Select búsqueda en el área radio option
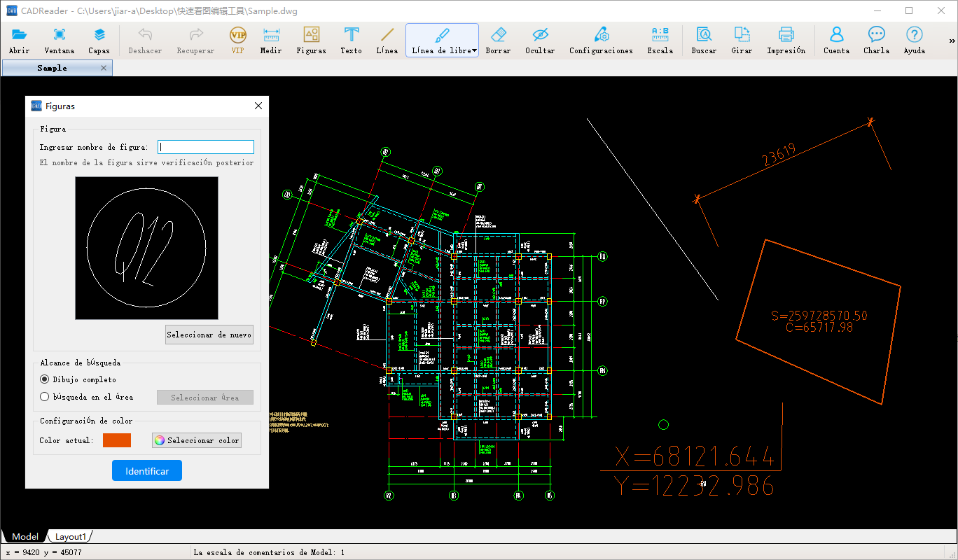The width and height of the screenshot is (958, 560). coord(45,397)
